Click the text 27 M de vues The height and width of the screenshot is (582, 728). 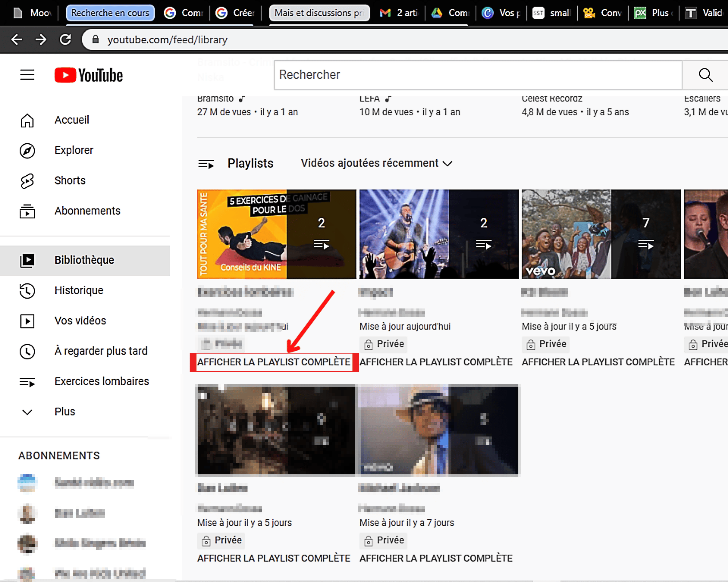coord(224,112)
